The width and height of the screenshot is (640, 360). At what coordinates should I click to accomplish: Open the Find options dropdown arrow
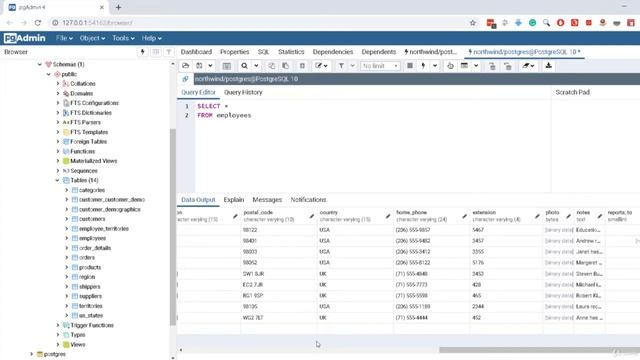click(256, 66)
